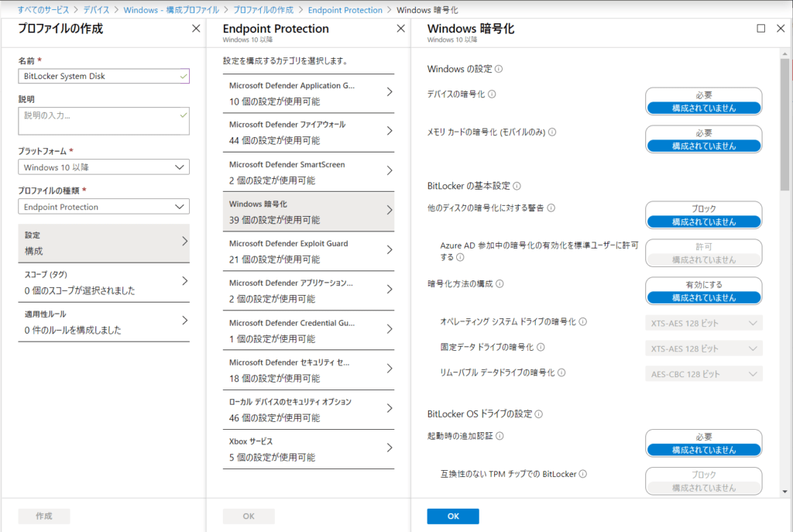This screenshot has width=793, height=532.
Task: Open オペレーティング システム ドライブ encryption XTS-AES dropdown
Action: coord(703,323)
